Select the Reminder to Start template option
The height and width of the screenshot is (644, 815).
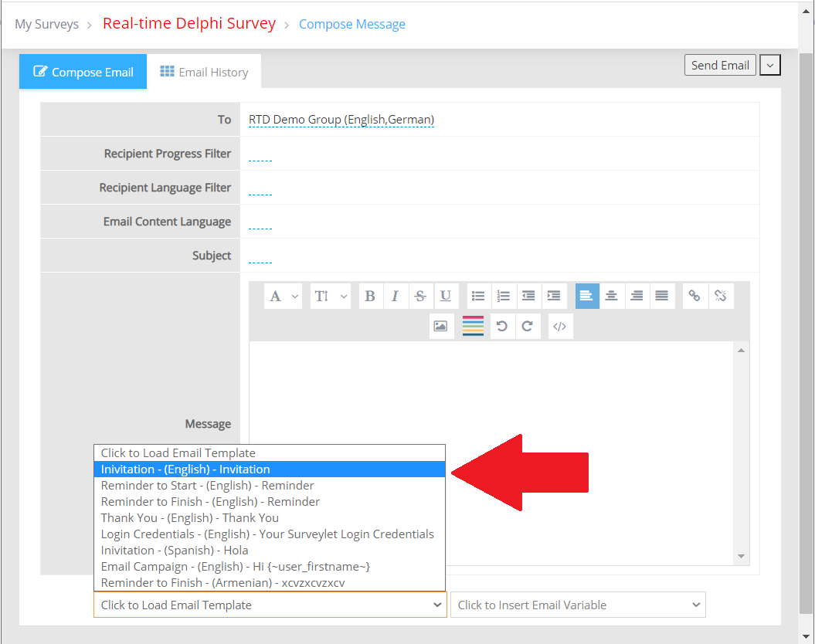[207, 486]
